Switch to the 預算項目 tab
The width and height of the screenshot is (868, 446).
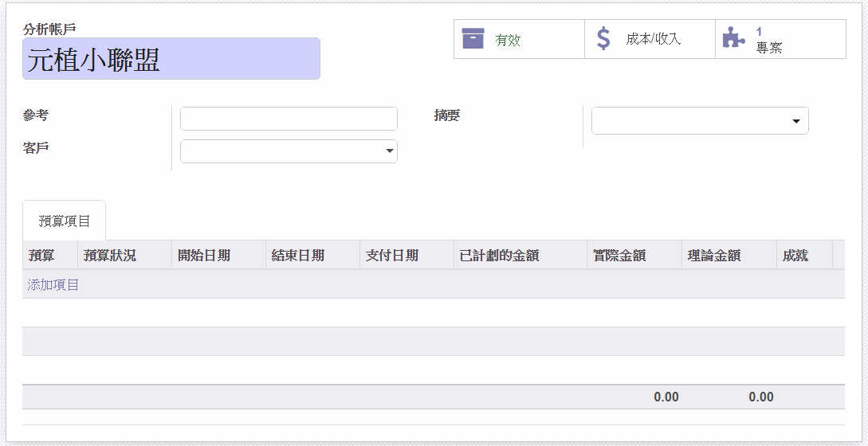64,221
